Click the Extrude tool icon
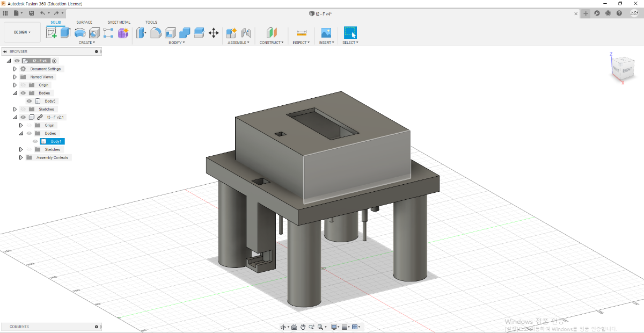 pos(65,33)
